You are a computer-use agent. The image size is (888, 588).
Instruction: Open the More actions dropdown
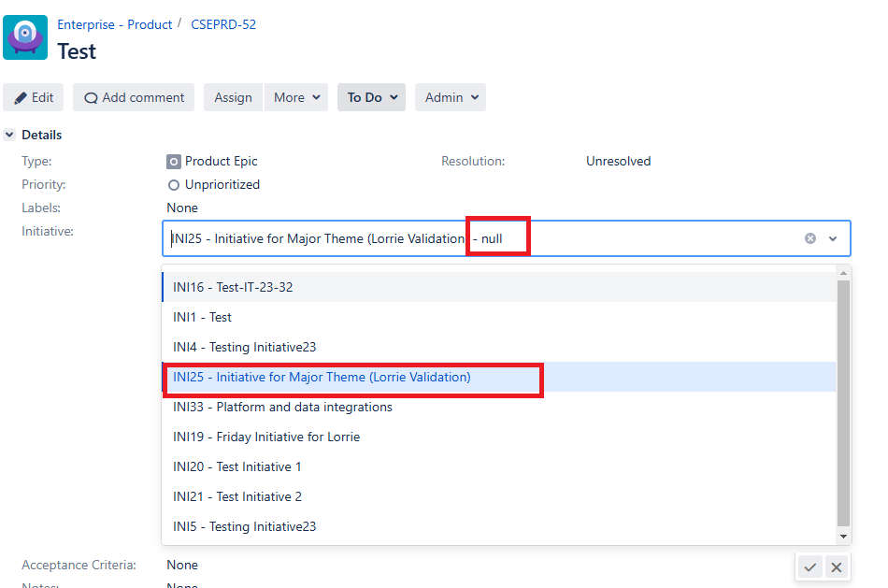coord(296,97)
